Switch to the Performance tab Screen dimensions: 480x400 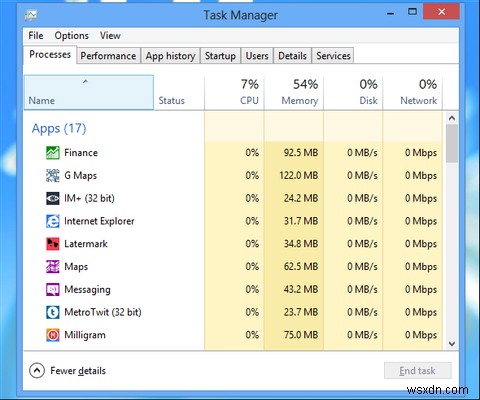[108, 56]
